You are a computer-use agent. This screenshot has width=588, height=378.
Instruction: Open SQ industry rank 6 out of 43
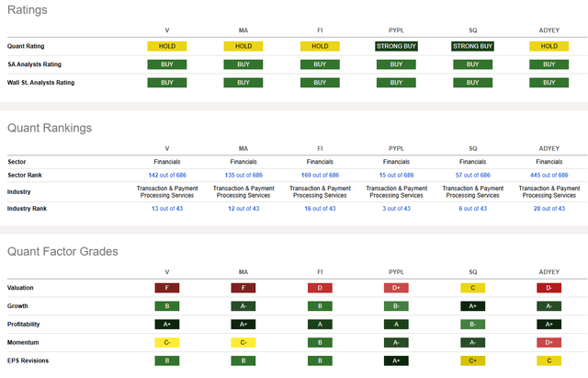473,209
